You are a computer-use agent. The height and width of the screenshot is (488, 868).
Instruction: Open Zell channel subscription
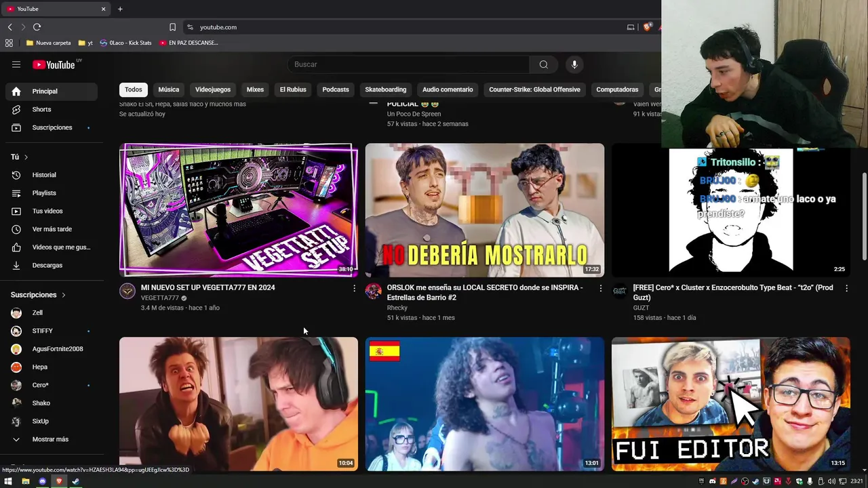(52, 313)
